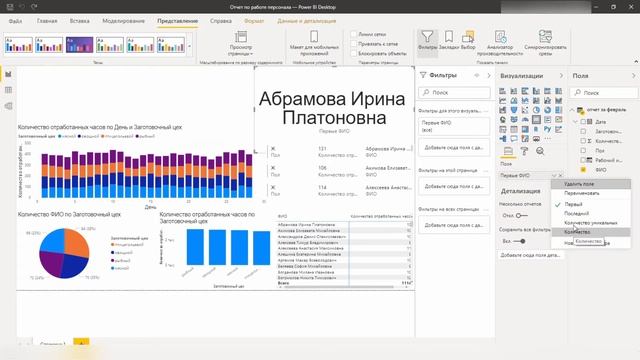Viewport: 640px width, 360px height.
Task: Click the table visual's horizontal scrollbar
Action: (339, 287)
